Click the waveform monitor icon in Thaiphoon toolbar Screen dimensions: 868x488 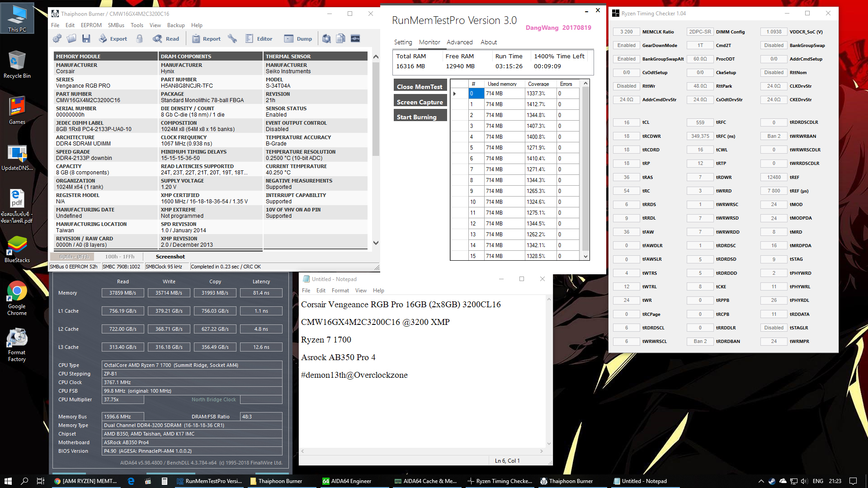355,39
